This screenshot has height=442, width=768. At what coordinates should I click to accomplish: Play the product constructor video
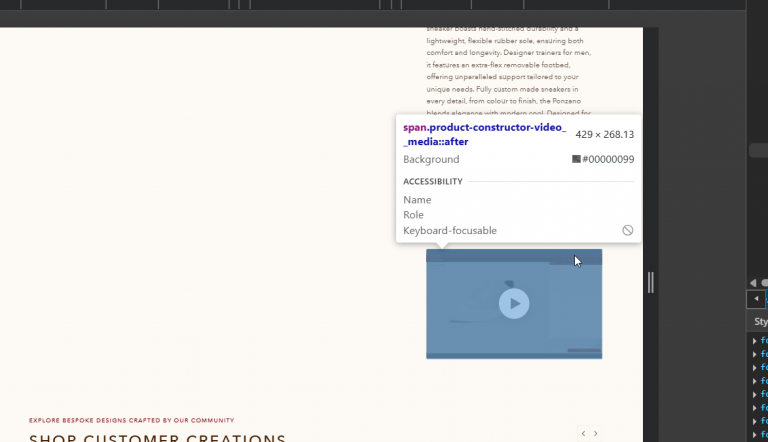coord(514,304)
